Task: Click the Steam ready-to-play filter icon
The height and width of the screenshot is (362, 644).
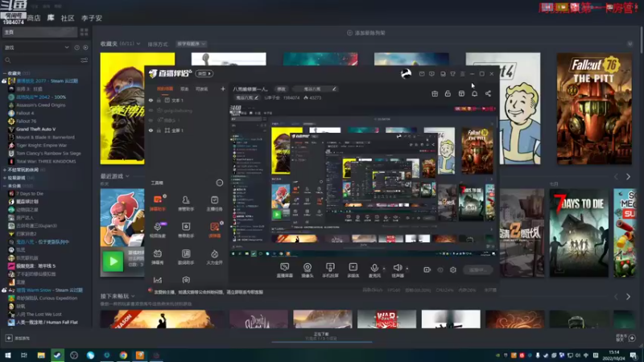Action: 85,47
